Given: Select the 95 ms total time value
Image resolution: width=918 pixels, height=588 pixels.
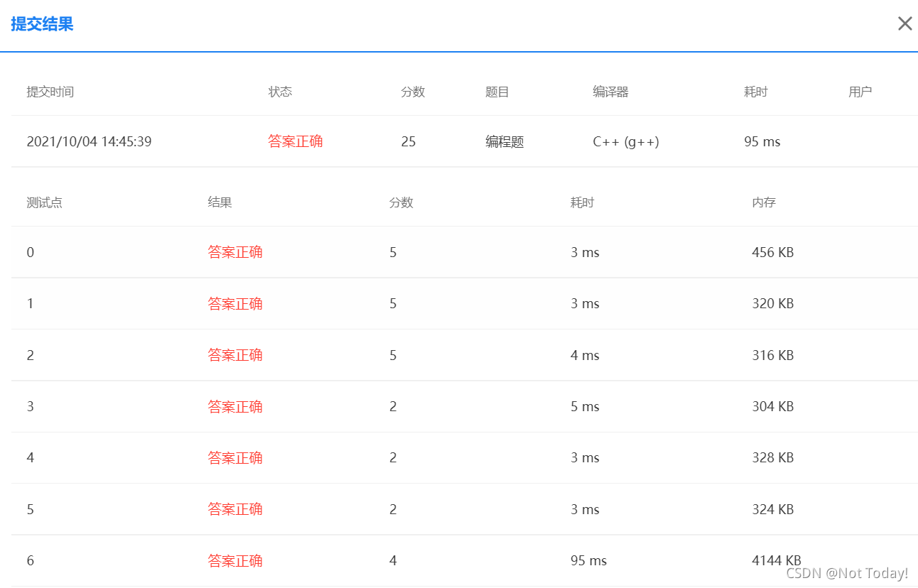Looking at the screenshot, I should pos(762,141).
